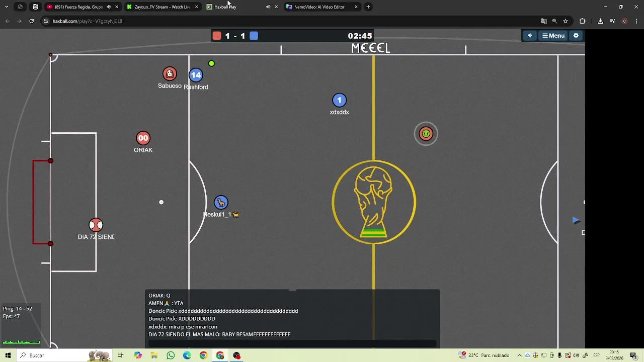This screenshot has width=644, height=362.
Task: View site information icon in address bar
Action: click(x=46, y=21)
